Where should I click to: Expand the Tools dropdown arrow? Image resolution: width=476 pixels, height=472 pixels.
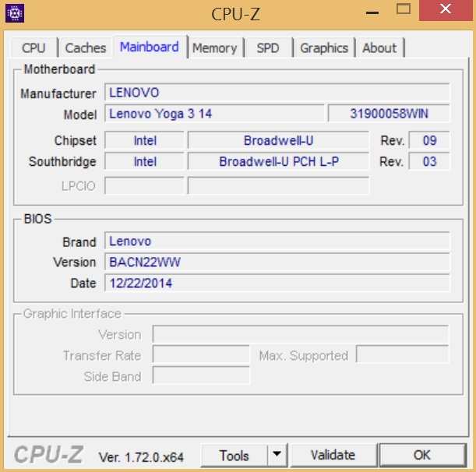pos(277,456)
